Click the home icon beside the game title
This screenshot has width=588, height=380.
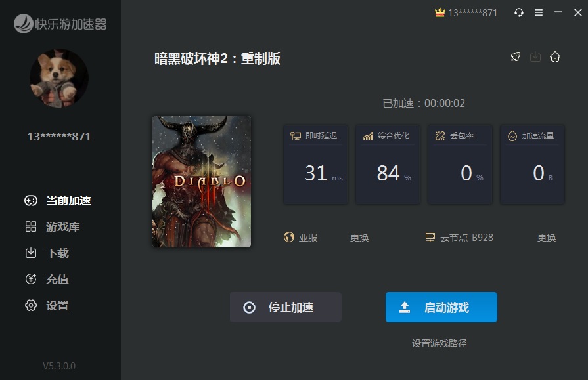pos(555,56)
